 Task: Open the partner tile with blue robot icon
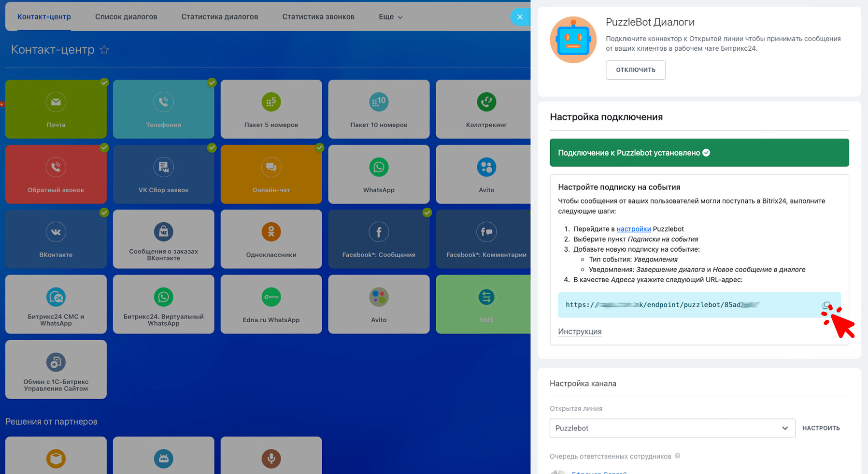point(164,455)
